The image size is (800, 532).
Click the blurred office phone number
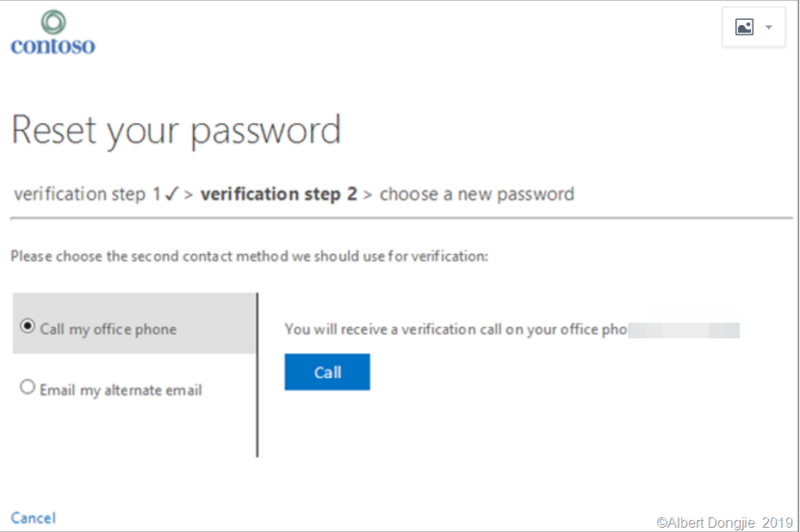(x=684, y=329)
